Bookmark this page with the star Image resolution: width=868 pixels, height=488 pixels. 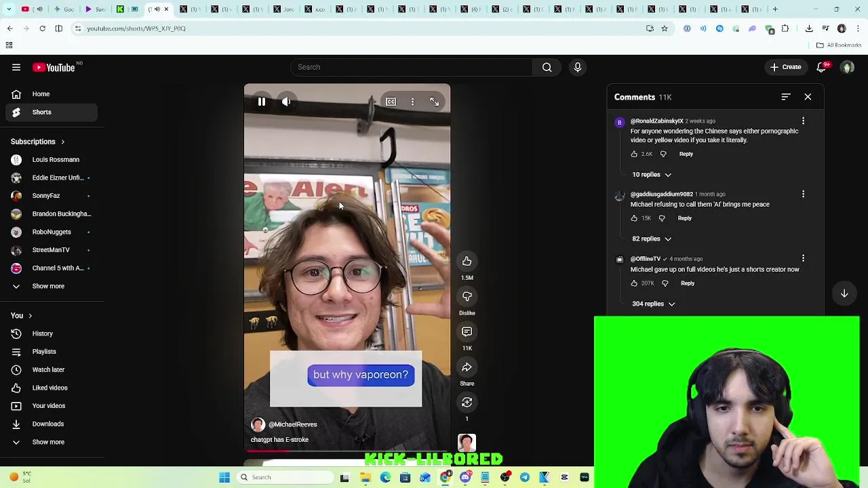tap(665, 28)
